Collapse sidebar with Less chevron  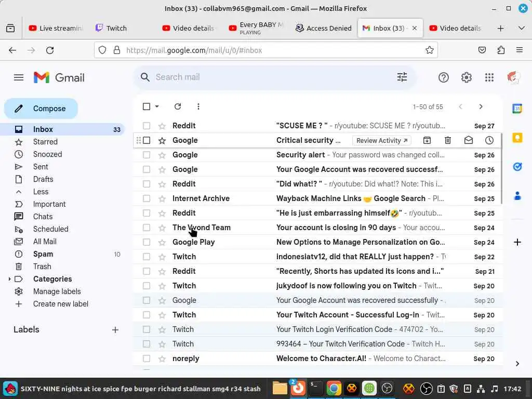[x=19, y=192]
